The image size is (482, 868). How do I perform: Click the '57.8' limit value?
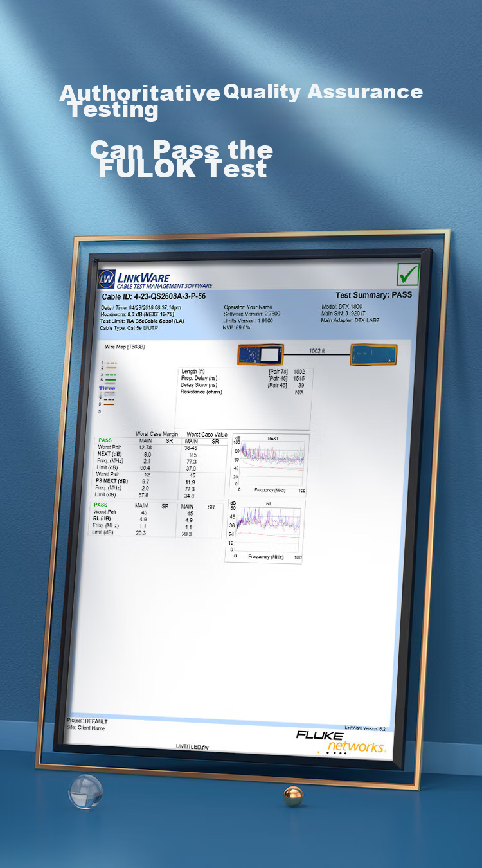[143, 495]
